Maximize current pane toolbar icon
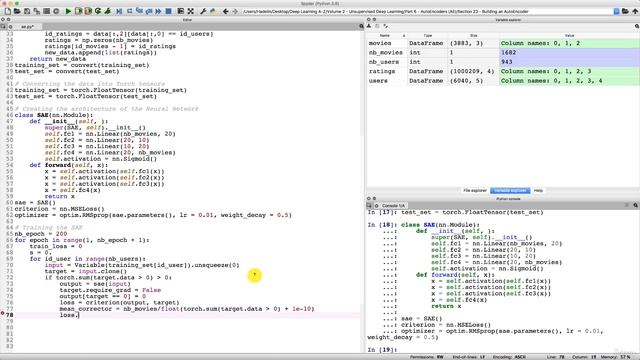Image resolution: width=640 pixels, height=360 pixels. 180,11
